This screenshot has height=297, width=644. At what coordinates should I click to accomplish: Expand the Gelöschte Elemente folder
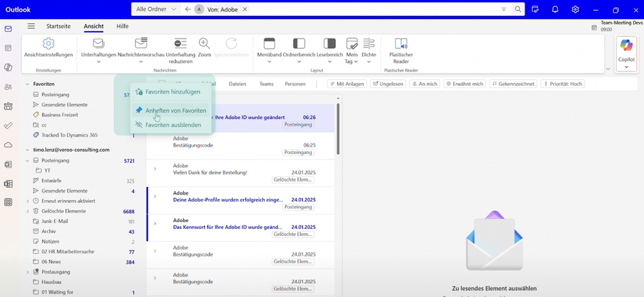pos(28,211)
